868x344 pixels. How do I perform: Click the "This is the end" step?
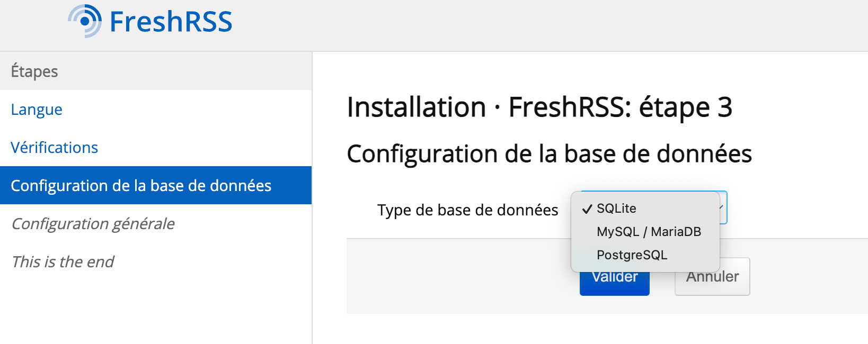pyautogui.click(x=63, y=262)
